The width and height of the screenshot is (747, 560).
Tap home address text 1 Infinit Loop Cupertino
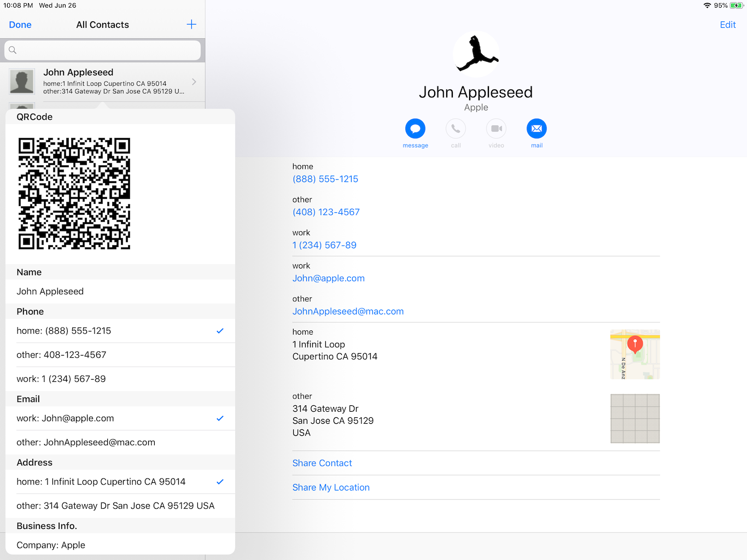click(335, 351)
